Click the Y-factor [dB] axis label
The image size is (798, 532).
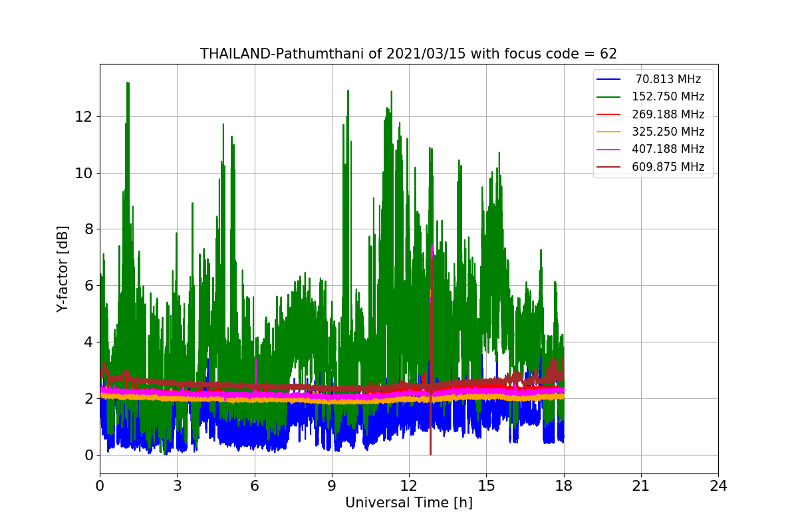tap(63, 269)
